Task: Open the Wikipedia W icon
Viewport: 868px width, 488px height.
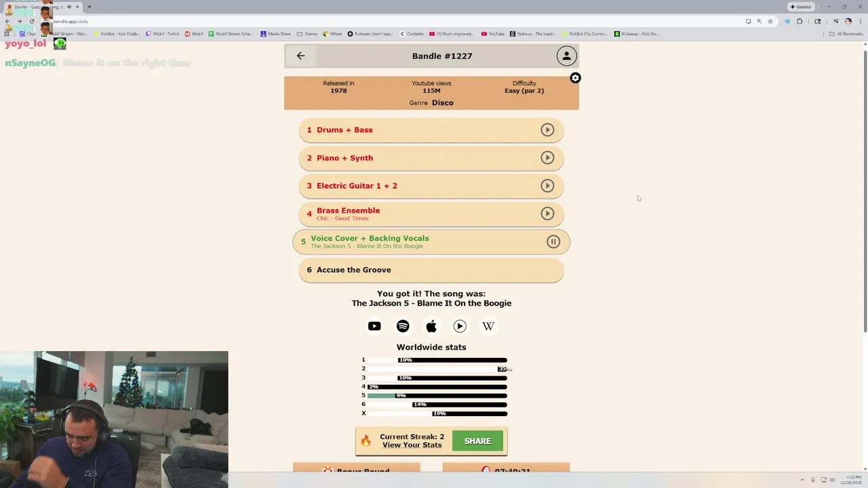Action: [x=488, y=326]
